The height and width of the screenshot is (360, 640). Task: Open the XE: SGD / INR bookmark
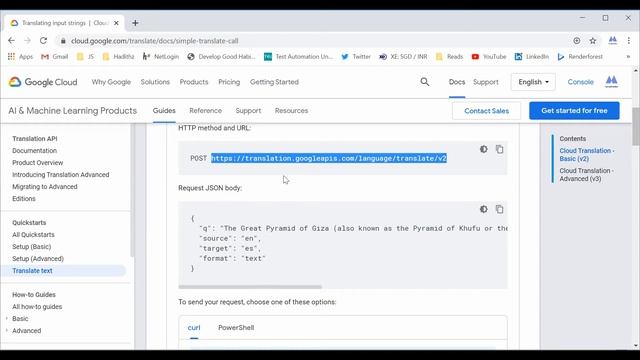point(403,57)
